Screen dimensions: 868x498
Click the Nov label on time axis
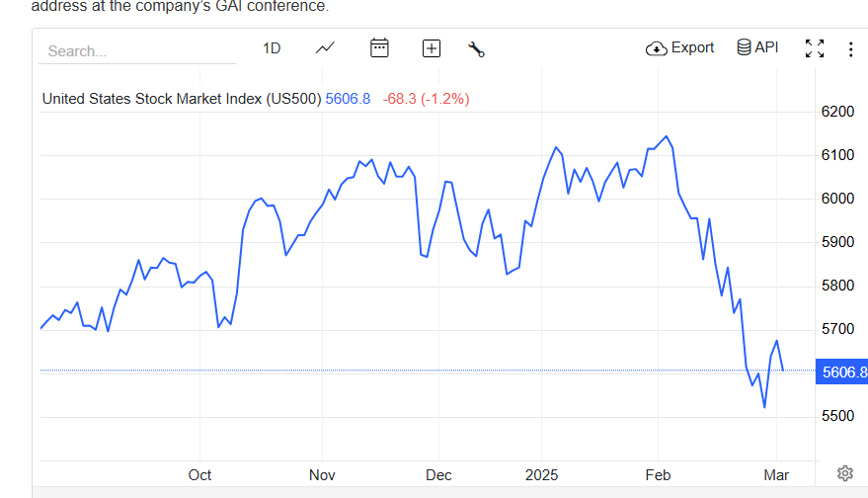322,475
